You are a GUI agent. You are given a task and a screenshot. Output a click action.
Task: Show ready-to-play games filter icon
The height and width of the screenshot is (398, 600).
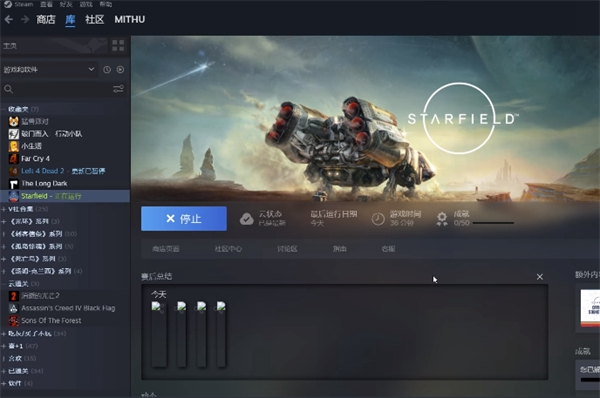(120, 70)
